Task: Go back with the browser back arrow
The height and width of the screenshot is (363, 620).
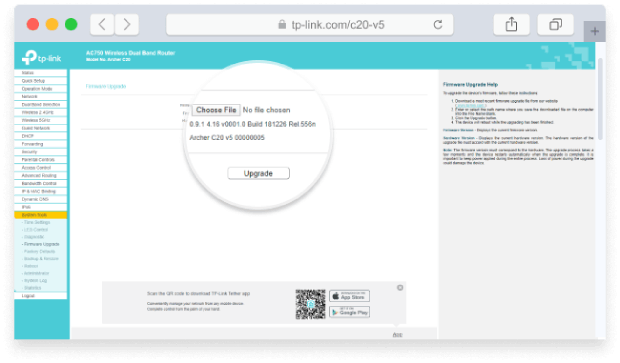Action: pos(102,25)
